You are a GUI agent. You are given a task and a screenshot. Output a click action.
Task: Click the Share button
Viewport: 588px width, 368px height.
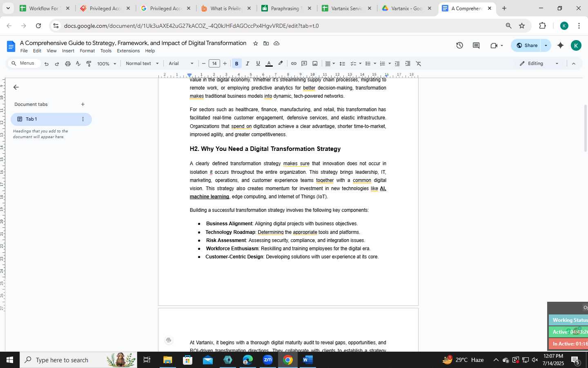pyautogui.click(x=526, y=45)
